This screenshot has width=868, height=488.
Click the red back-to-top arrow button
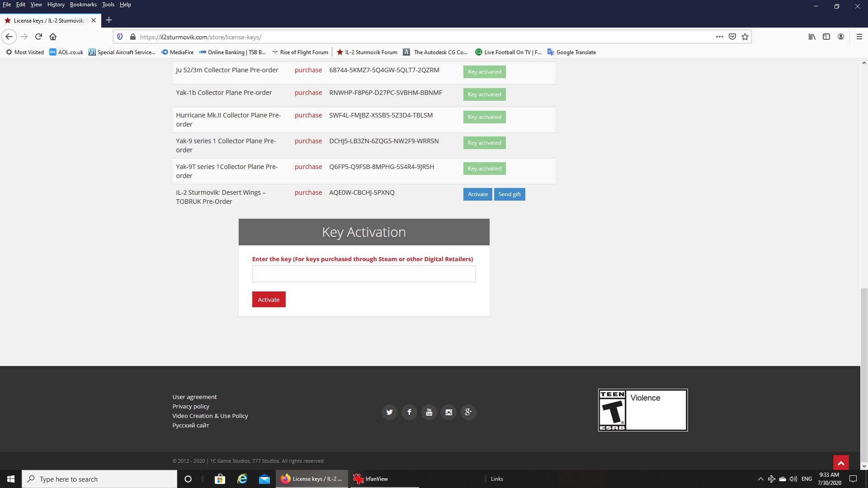coord(841,463)
